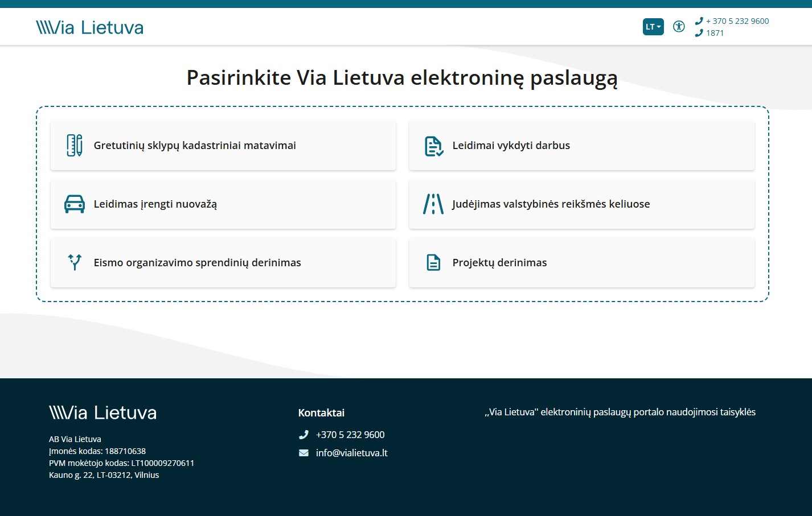Call footer number +370 5 232 9600
Viewport: 812px width, 516px height.
click(x=350, y=435)
